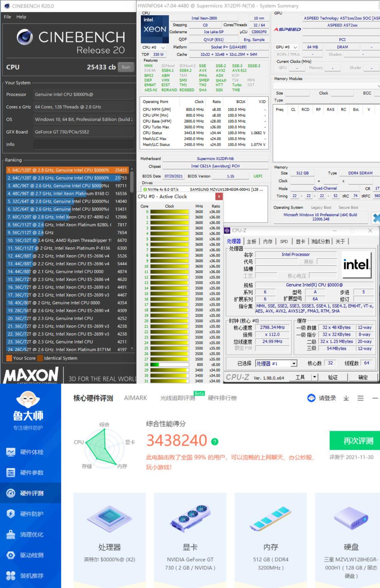
Task: Switch to the 内存 tab in CPU-Z
Action: click(x=268, y=242)
